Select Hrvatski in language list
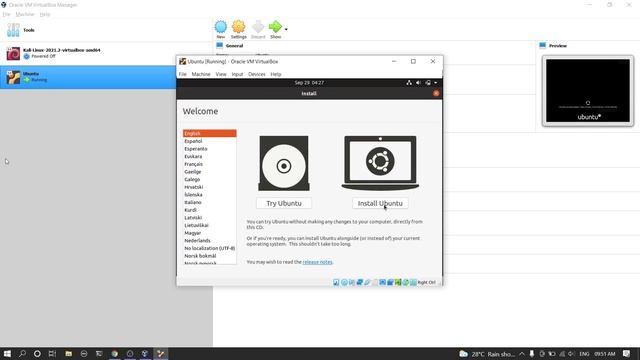640x360 pixels. click(209, 187)
